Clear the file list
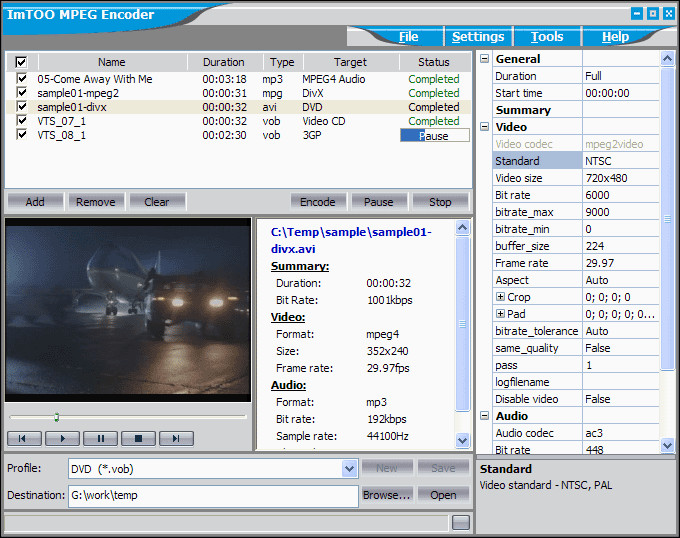The image size is (680, 538). pyautogui.click(x=157, y=202)
